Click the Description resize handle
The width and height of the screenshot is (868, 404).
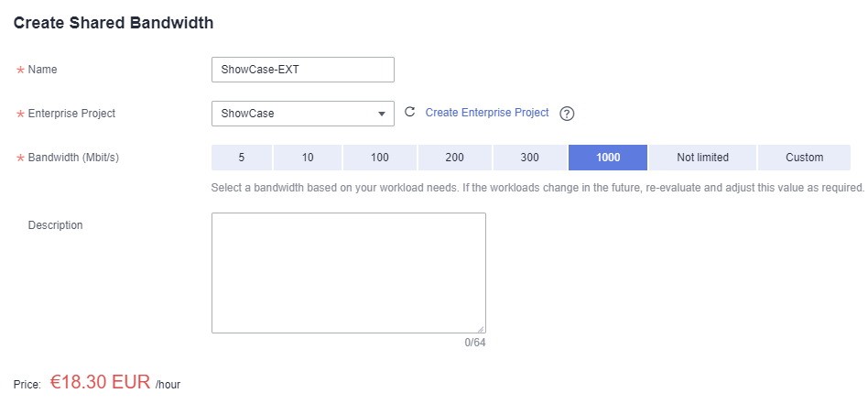481,328
